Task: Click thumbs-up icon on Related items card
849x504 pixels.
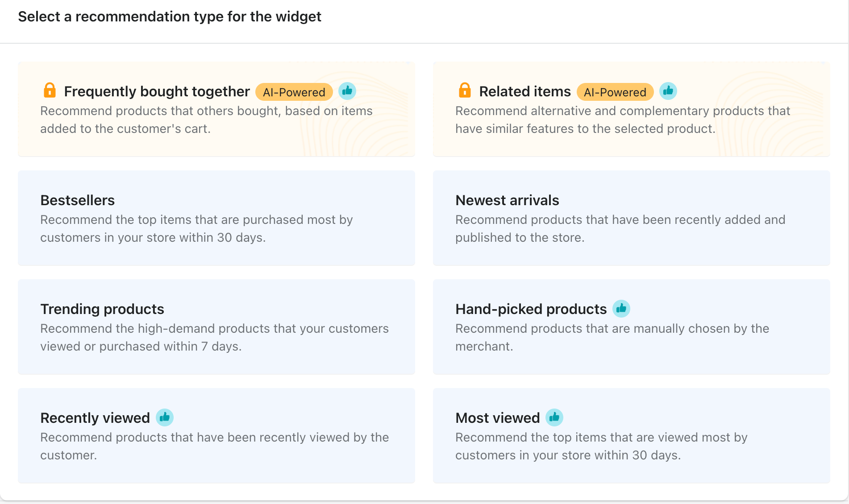Action: tap(668, 91)
